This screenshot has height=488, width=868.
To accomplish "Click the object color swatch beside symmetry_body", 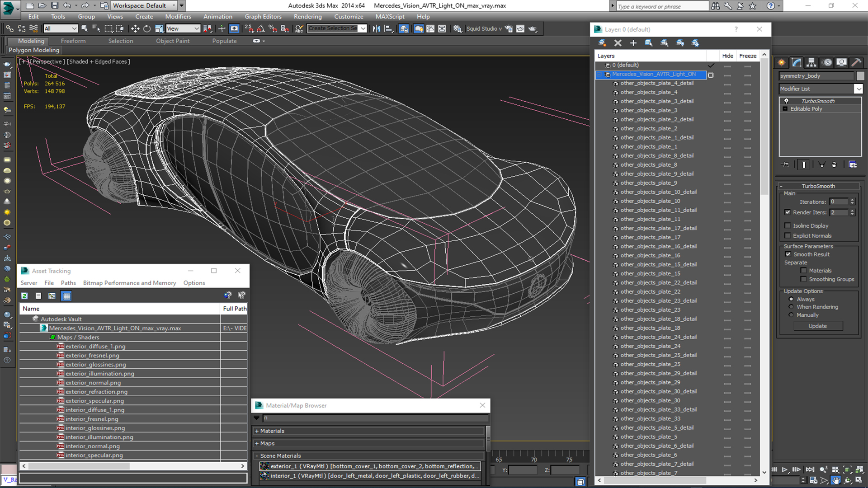I will coord(860,76).
